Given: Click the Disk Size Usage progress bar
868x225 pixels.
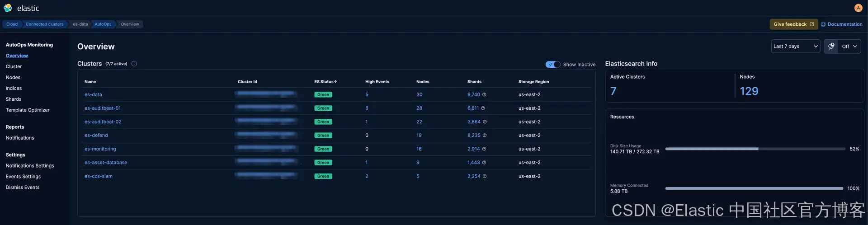Looking at the screenshot, I should (x=755, y=149).
